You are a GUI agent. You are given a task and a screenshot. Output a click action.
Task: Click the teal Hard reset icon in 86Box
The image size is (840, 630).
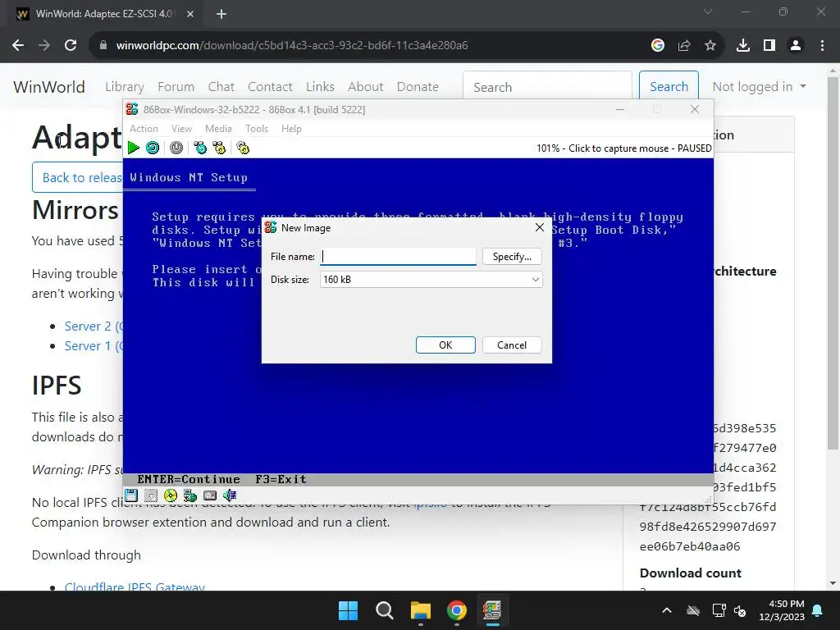[153, 148]
